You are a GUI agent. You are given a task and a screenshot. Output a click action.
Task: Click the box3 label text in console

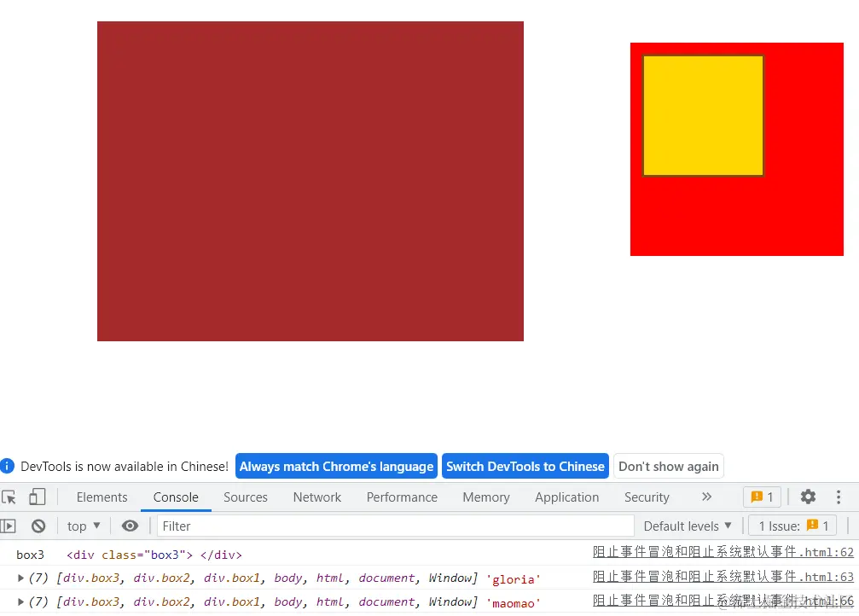click(30, 555)
